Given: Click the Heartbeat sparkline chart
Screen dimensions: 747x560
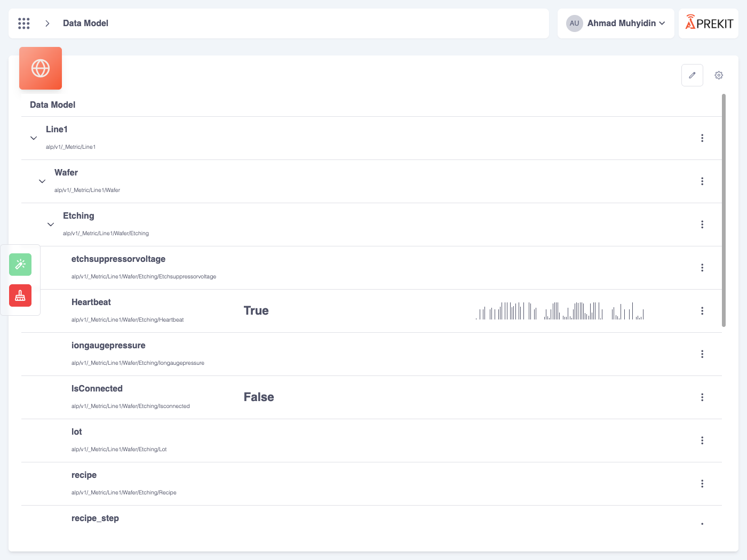Looking at the screenshot, I should pyautogui.click(x=560, y=311).
